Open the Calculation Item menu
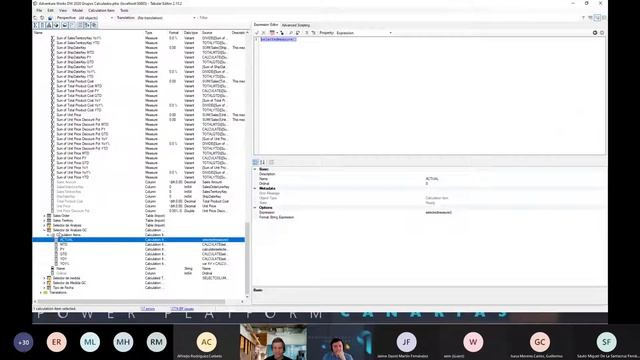640x360 pixels. [101, 11]
